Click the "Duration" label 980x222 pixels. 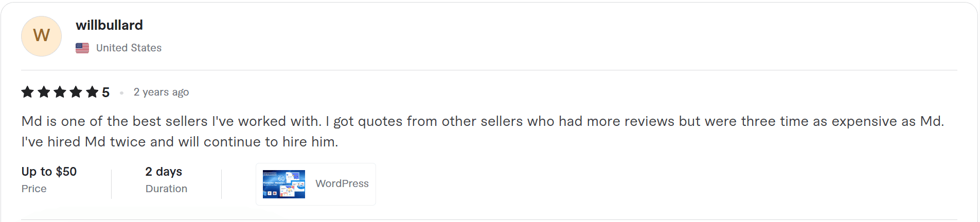[x=166, y=189]
